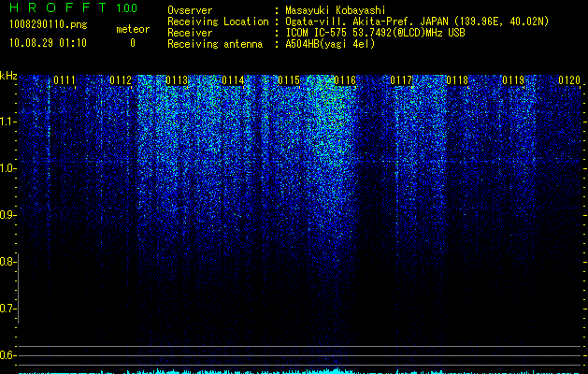Click the 0114 time marker
This screenshot has width=588, height=374.
point(233,80)
